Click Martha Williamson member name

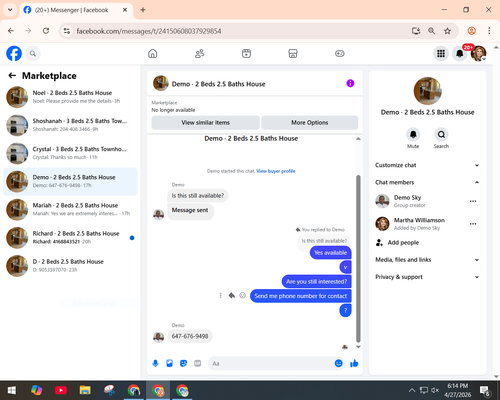click(x=419, y=220)
